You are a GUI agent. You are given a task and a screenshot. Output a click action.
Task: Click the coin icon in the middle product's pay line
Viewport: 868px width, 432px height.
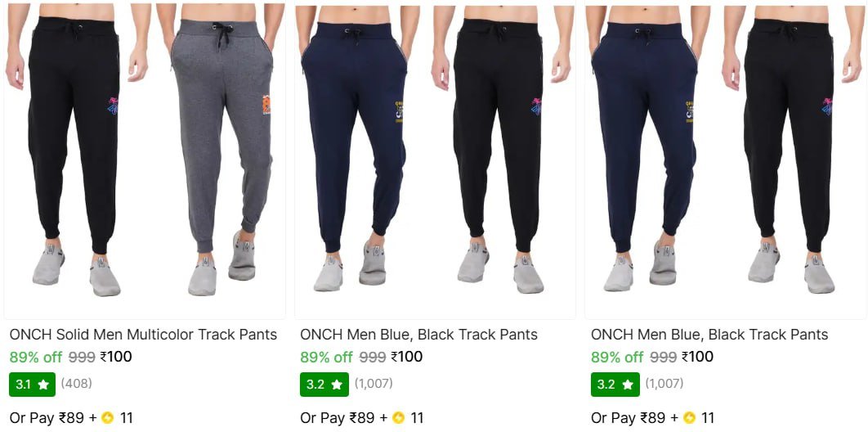pos(399,417)
